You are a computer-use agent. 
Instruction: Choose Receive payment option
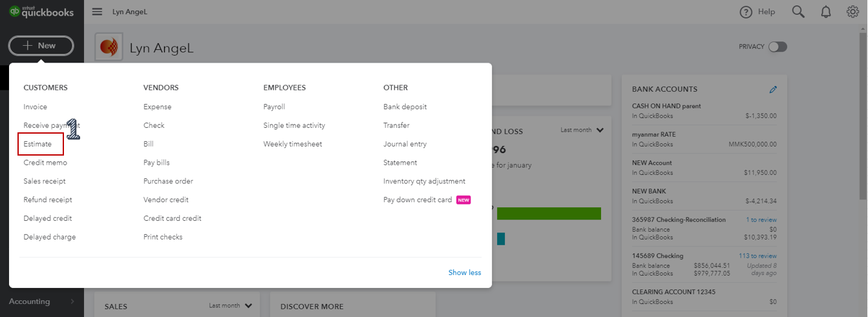(x=52, y=125)
